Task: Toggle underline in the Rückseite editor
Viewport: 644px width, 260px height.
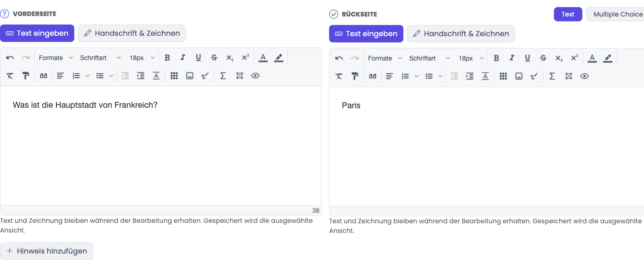Action: (528, 58)
